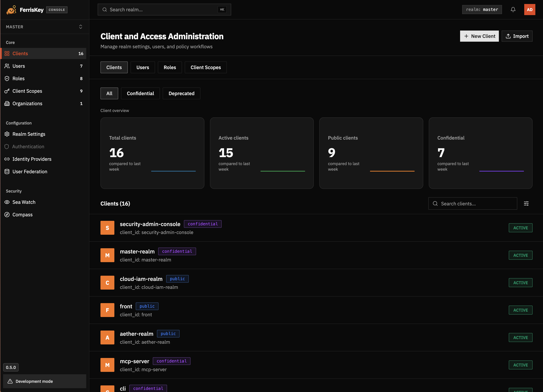
Task: Click the M avatar of mcp-server
Action: pyautogui.click(x=107, y=365)
